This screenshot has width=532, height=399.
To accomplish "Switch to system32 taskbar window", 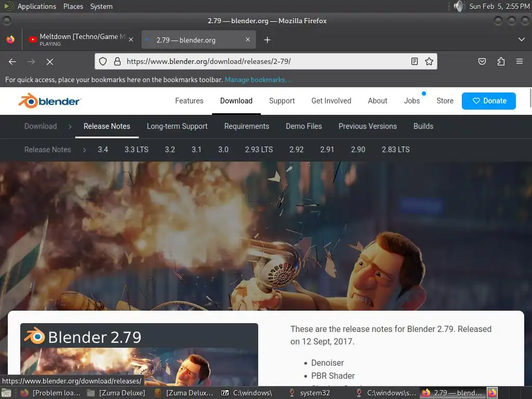I will pyautogui.click(x=314, y=393).
